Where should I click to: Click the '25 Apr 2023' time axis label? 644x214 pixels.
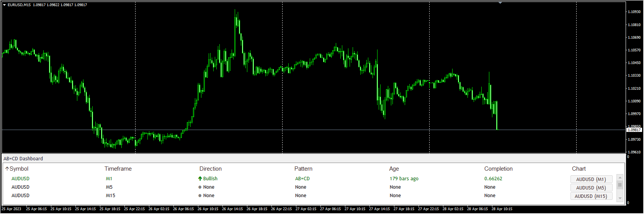tap(11, 209)
